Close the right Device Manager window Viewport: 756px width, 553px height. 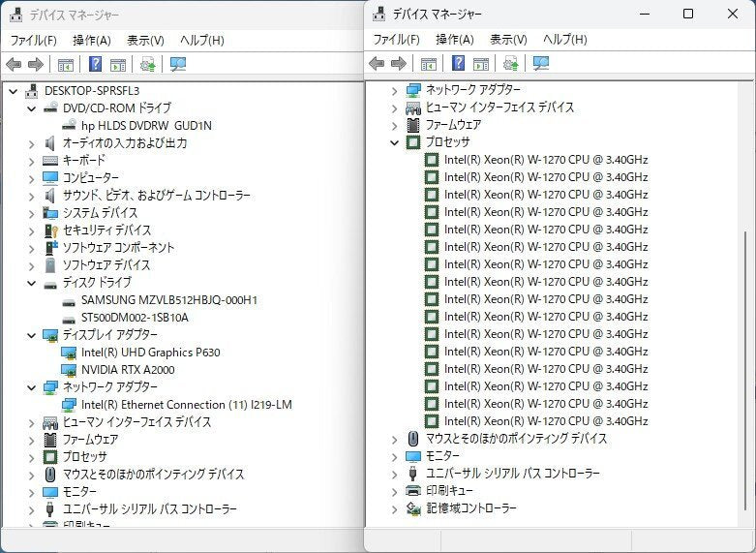point(733,14)
